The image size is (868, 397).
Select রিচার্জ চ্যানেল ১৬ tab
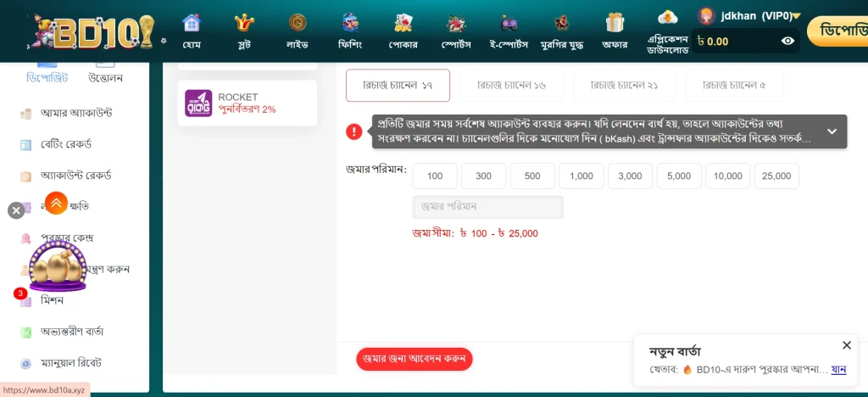(x=511, y=86)
